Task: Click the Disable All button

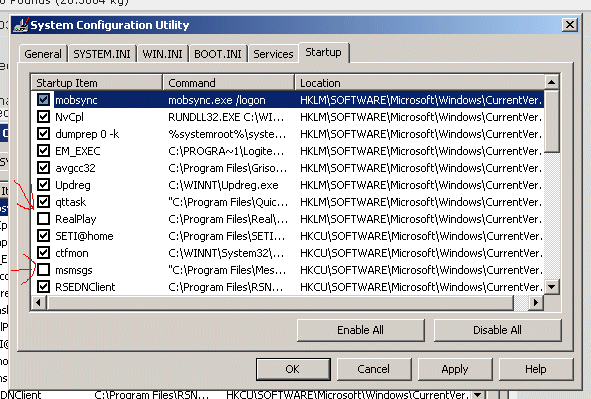Action: 498,330
